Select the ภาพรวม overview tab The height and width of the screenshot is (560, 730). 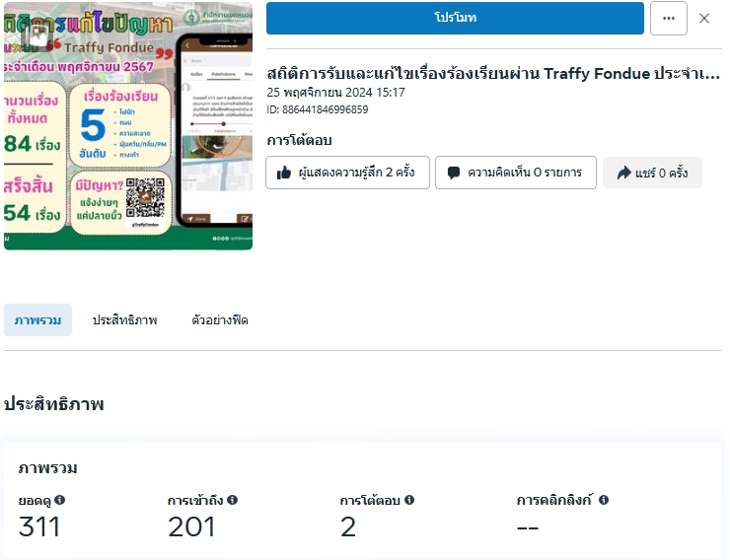(x=37, y=320)
